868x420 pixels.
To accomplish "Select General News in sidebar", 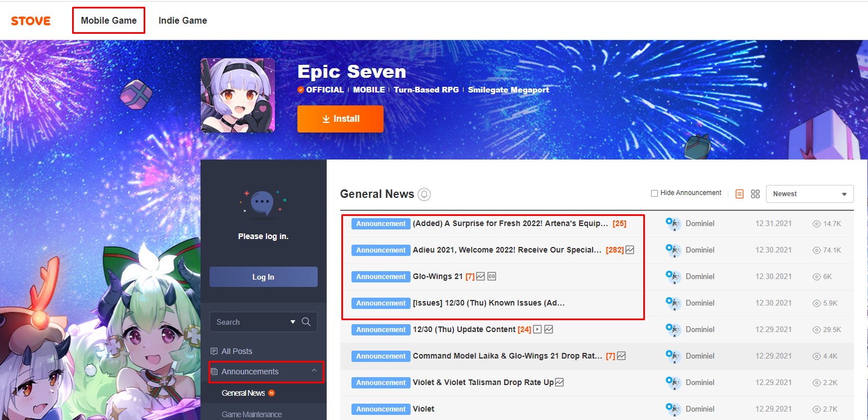I will coord(243,393).
